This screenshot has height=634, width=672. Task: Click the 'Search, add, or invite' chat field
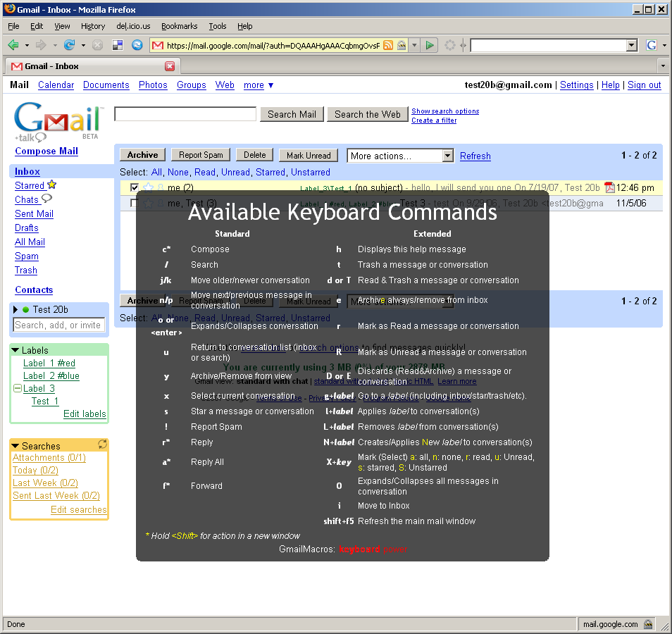(58, 325)
